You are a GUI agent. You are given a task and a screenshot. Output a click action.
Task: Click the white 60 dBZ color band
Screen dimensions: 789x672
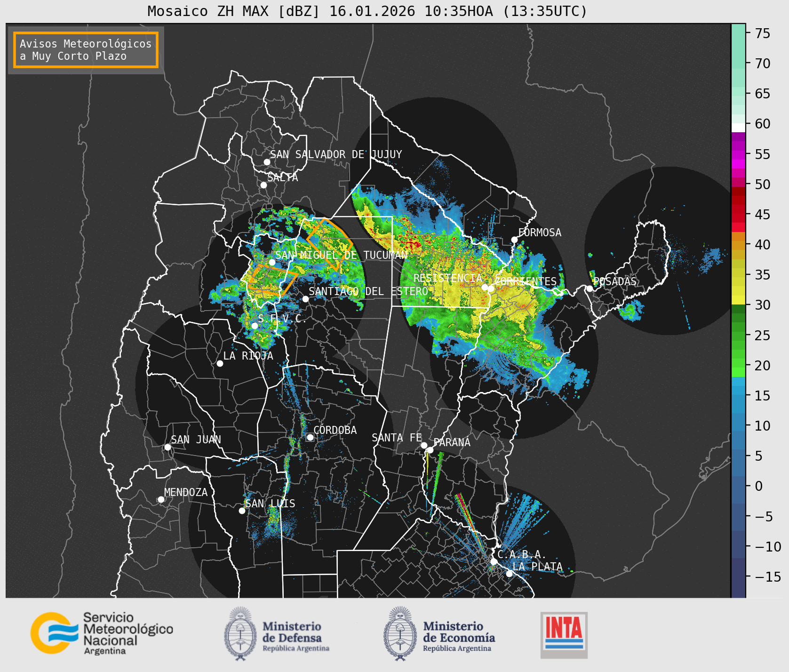[x=738, y=127]
